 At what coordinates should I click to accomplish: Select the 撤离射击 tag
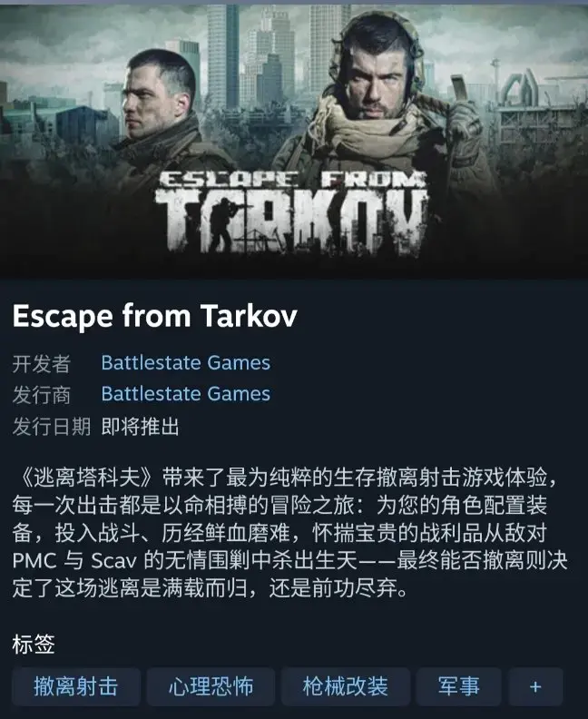(76, 686)
